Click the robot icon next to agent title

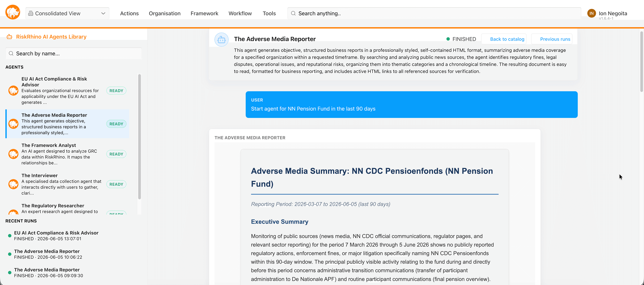pos(222,39)
